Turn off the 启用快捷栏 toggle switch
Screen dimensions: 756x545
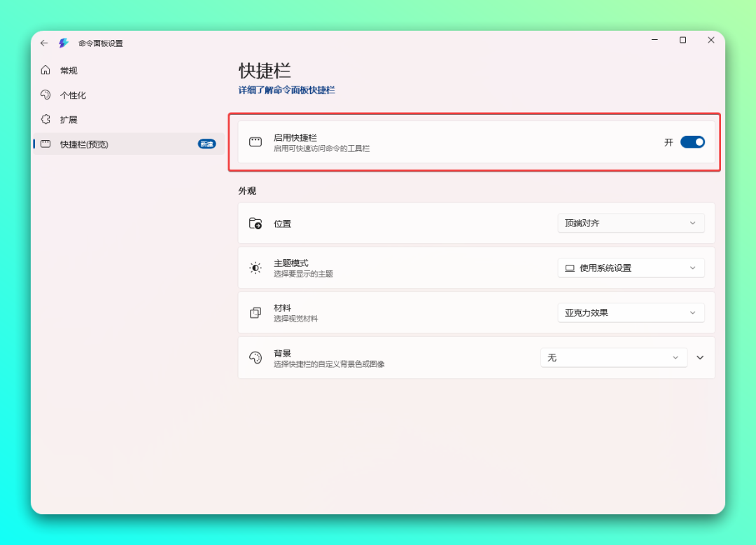coord(692,142)
